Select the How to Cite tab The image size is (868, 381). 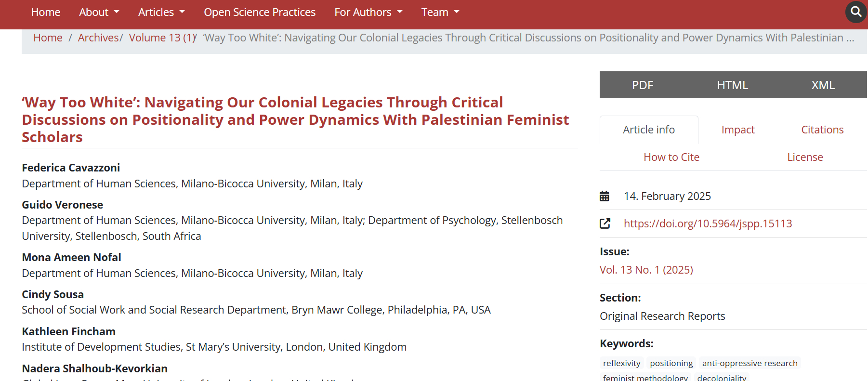[x=671, y=158]
